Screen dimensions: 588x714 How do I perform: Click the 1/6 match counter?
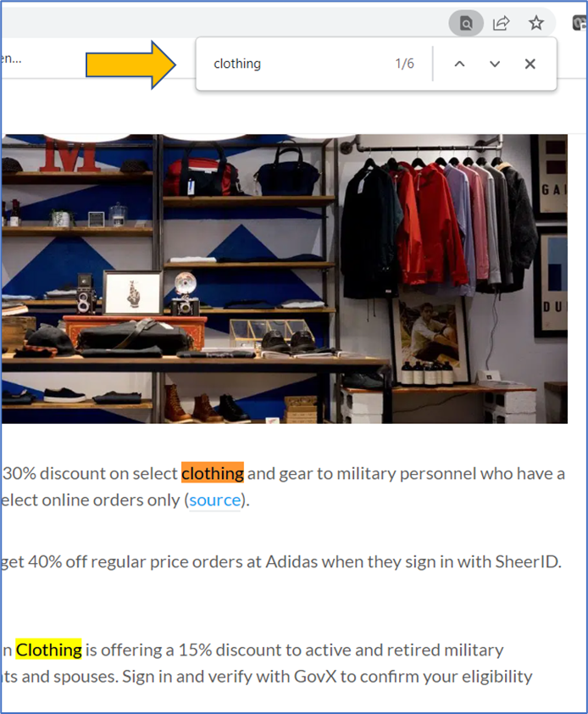[405, 64]
